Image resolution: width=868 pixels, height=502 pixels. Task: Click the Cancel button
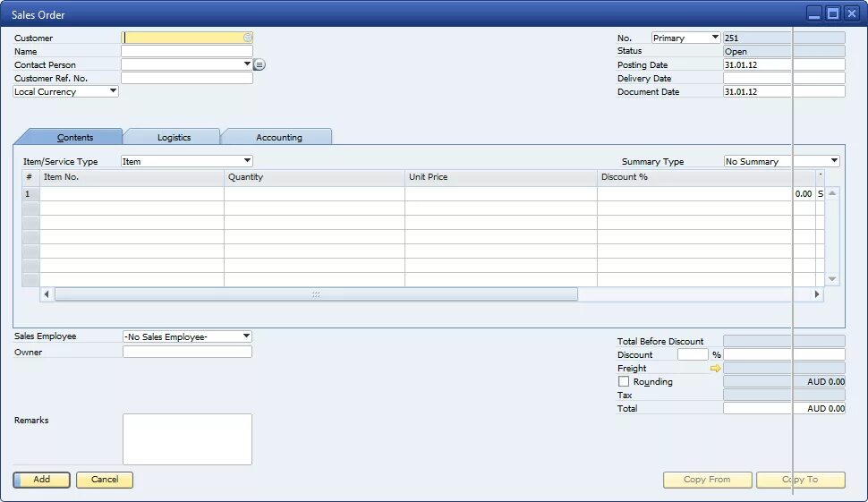click(105, 480)
